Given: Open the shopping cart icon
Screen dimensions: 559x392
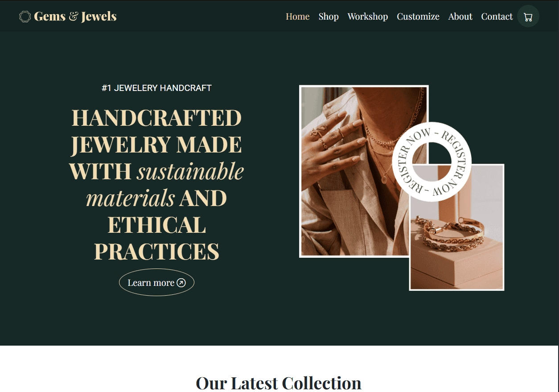Looking at the screenshot, I should pyautogui.click(x=528, y=17).
